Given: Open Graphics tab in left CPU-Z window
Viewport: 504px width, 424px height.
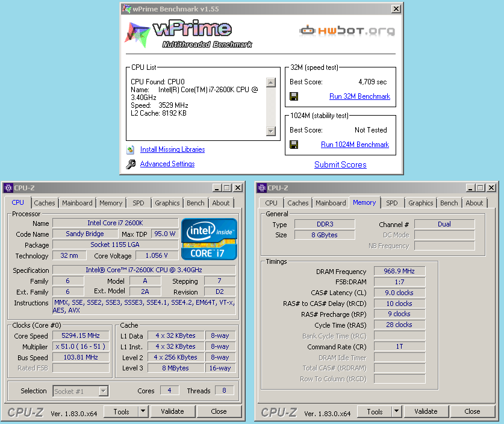Looking at the screenshot, I should [x=167, y=203].
